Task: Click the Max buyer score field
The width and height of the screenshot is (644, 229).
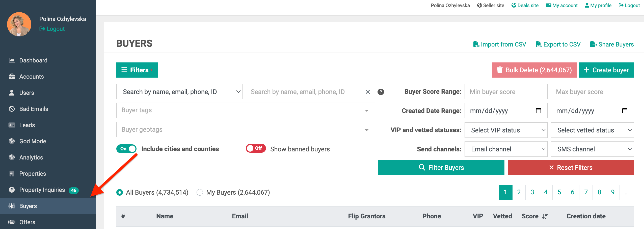Action: (592, 92)
